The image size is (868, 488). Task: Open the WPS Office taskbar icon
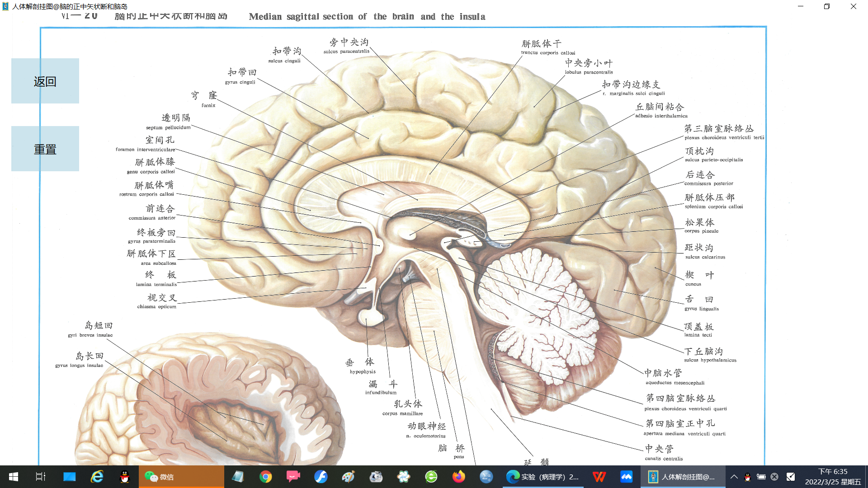599,477
